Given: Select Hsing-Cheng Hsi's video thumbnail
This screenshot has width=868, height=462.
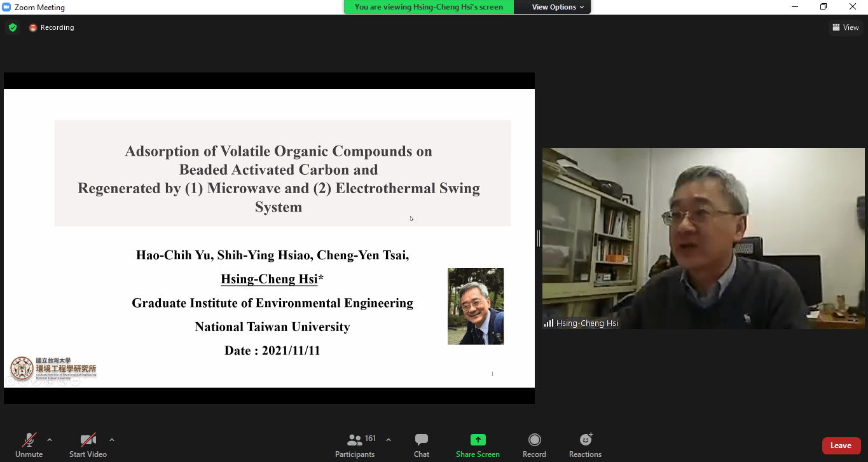Looking at the screenshot, I should [x=703, y=238].
